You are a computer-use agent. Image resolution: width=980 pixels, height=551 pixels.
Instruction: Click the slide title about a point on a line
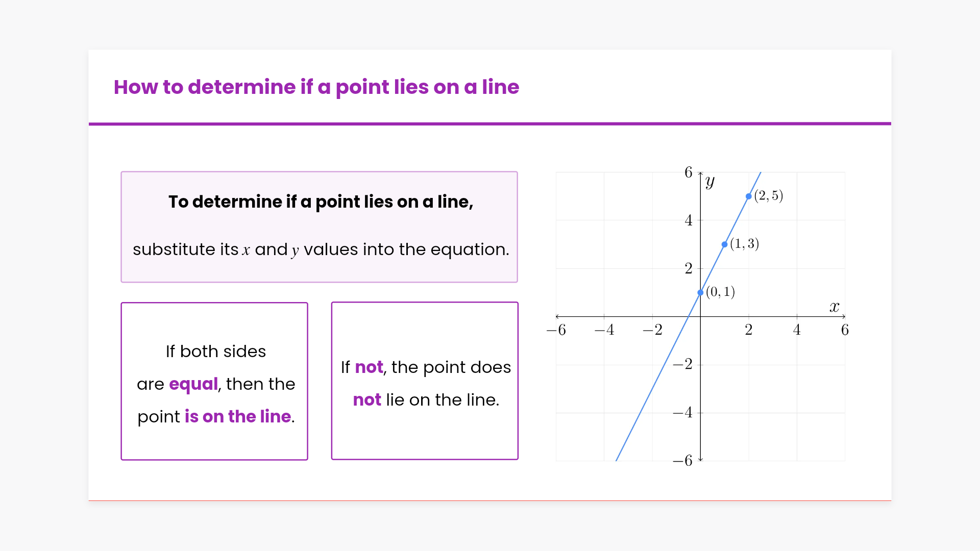tap(316, 87)
